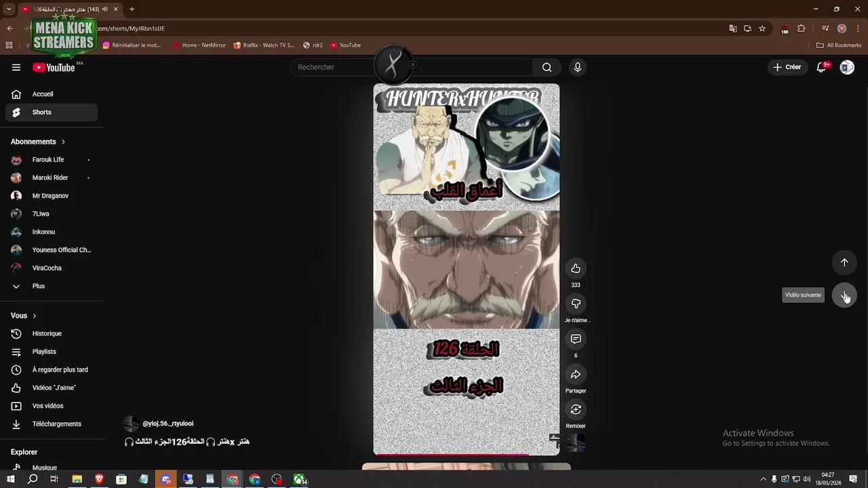Close the YouTube browser tab
The height and width of the screenshot is (488, 868).
pos(117,9)
